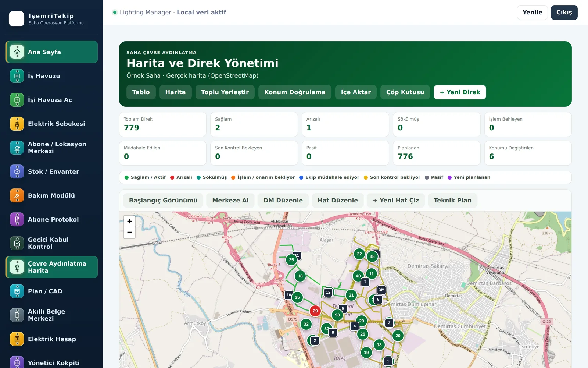Click the red faulty pole marker 29
Screen dimensions: 588x368
315,311
